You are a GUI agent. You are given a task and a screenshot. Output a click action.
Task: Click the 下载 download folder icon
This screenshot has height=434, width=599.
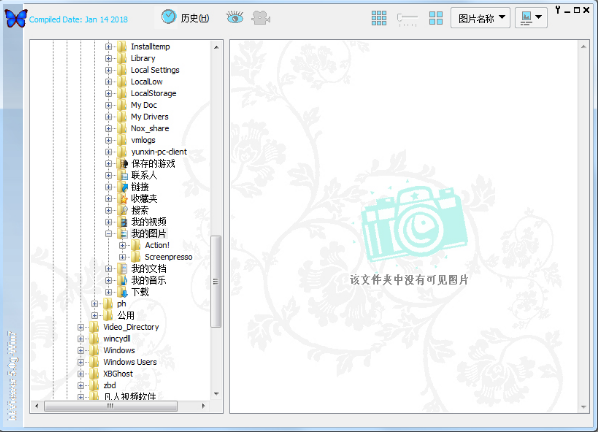pyautogui.click(x=123, y=292)
